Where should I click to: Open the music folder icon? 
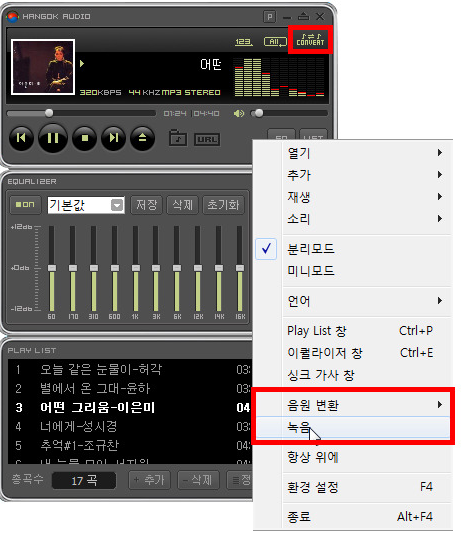pos(178,138)
